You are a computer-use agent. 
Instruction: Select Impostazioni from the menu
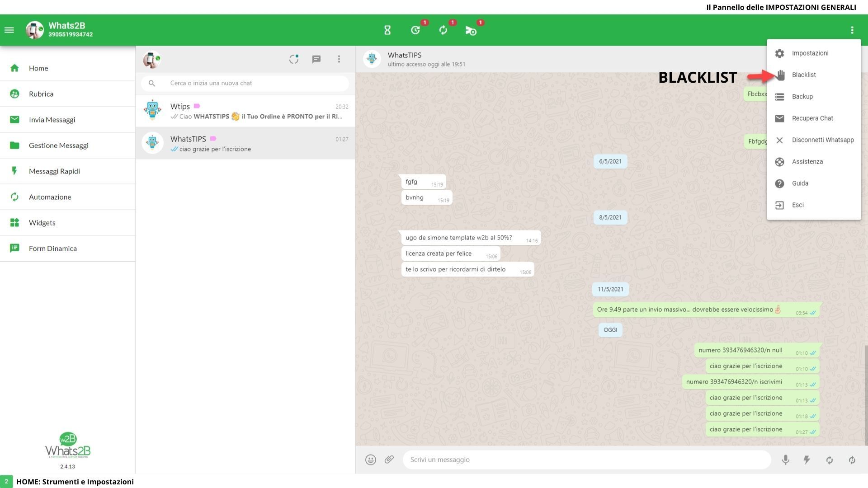pos(814,53)
